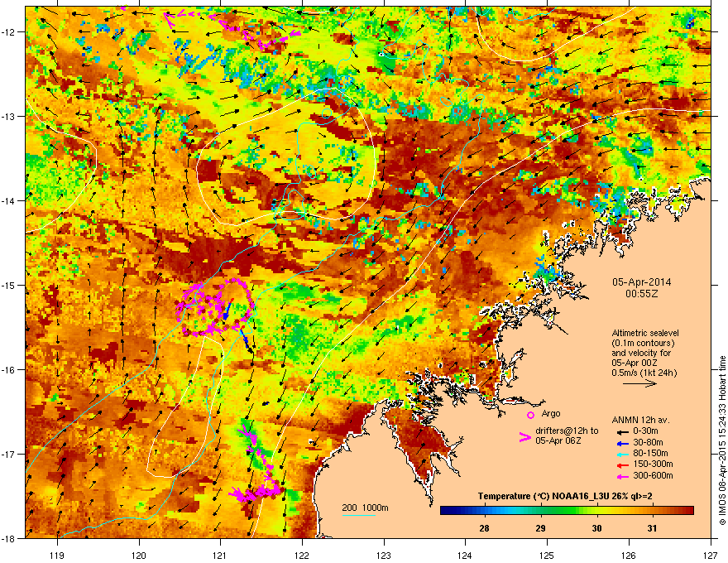Click the black 0-30m arrow legend symbol
Image resolution: width=728 pixels, height=563 pixels.
tap(623, 431)
